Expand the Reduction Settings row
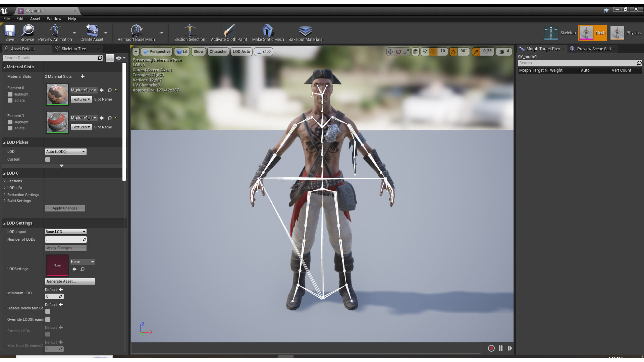The height and width of the screenshot is (362, 644). 4,194
